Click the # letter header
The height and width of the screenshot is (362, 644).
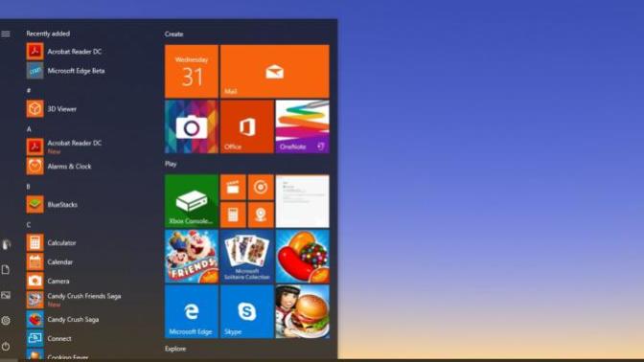[29, 90]
